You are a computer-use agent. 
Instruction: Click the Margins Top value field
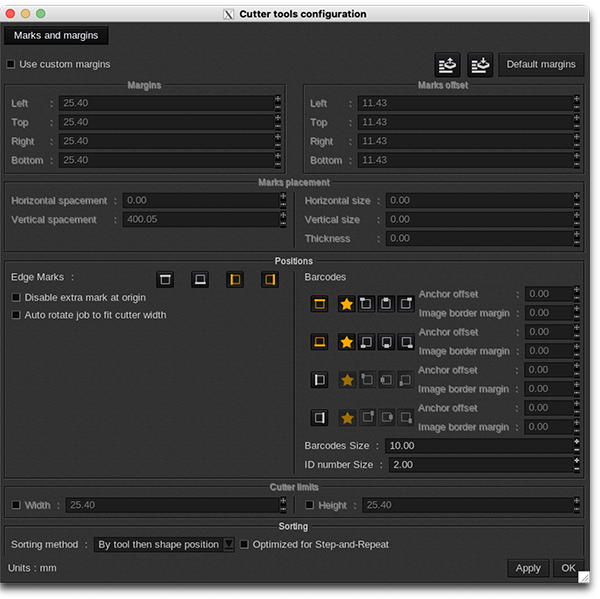pos(166,122)
